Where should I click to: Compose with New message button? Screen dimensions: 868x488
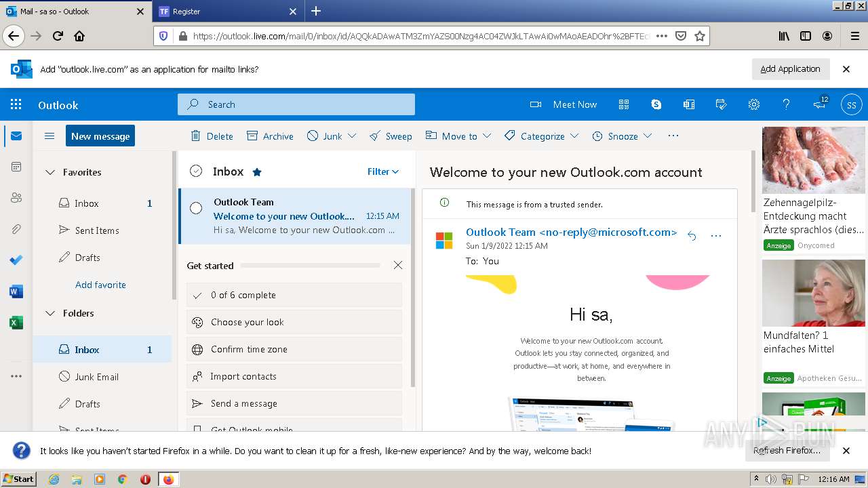click(100, 136)
